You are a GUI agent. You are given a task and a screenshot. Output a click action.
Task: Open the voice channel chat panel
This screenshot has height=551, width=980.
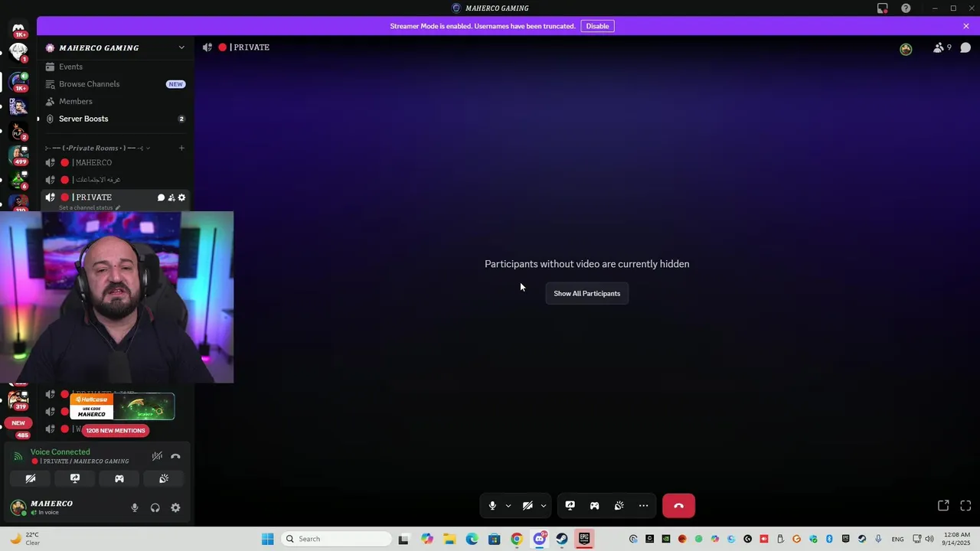click(x=965, y=47)
